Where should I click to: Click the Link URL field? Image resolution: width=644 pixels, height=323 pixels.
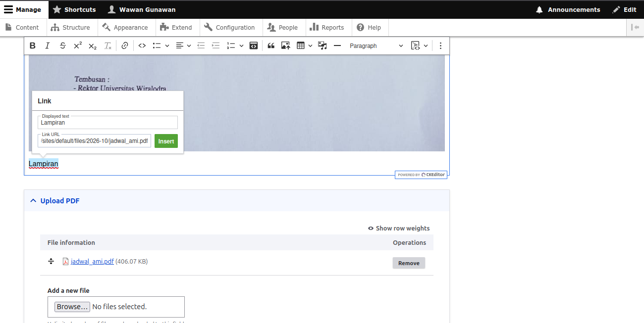(94, 141)
